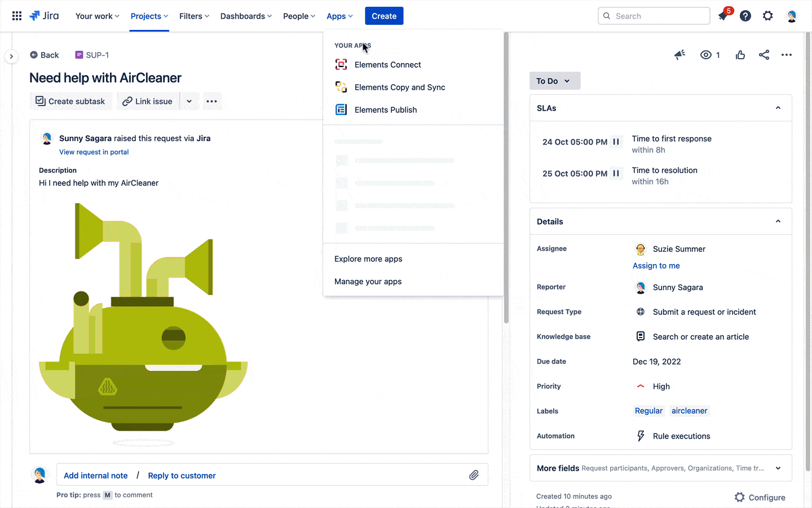
Task: Open Elements Publish app
Action: point(413,110)
